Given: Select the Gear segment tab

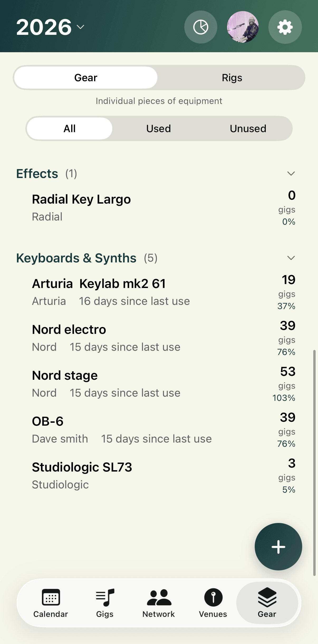Looking at the screenshot, I should click(x=86, y=78).
